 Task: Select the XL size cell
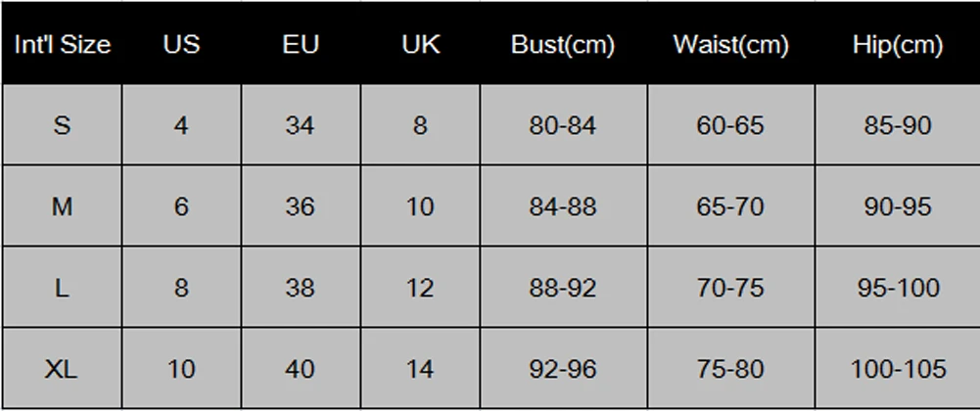point(62,369)
